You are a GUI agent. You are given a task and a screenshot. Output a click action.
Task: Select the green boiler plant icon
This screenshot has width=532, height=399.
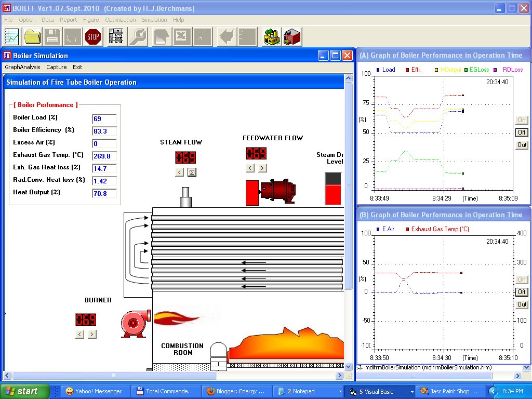[x=271, y=36]
